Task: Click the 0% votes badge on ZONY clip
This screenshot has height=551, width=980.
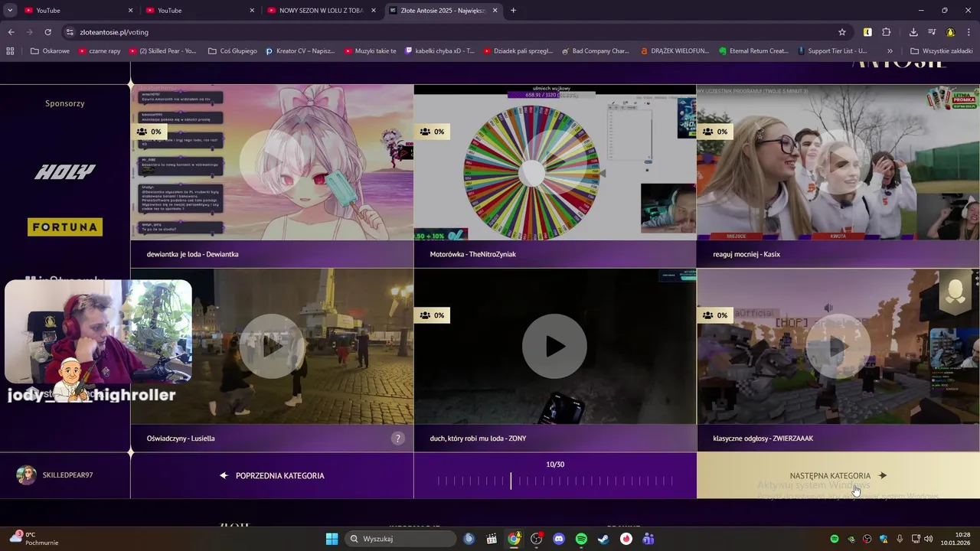Action: coord(432,315)
